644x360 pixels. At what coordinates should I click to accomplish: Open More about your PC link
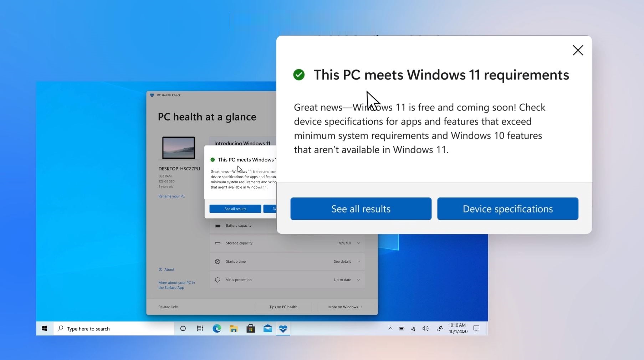point(177,285)
